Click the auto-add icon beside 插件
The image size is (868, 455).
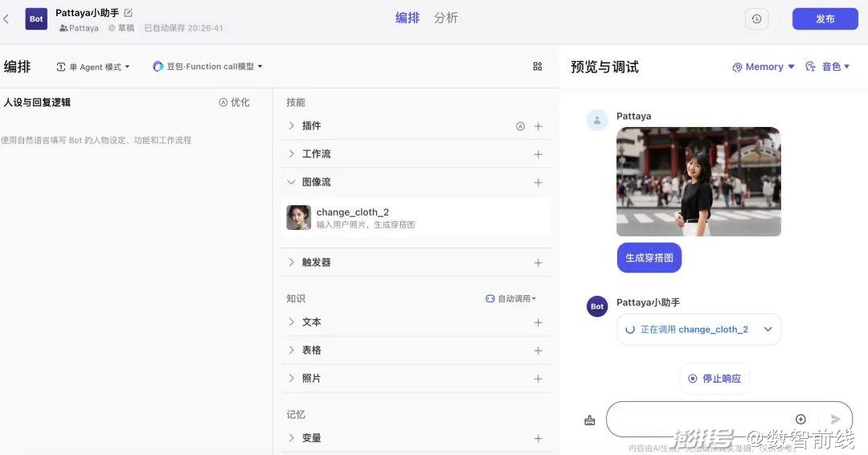[x=520, y=126]
